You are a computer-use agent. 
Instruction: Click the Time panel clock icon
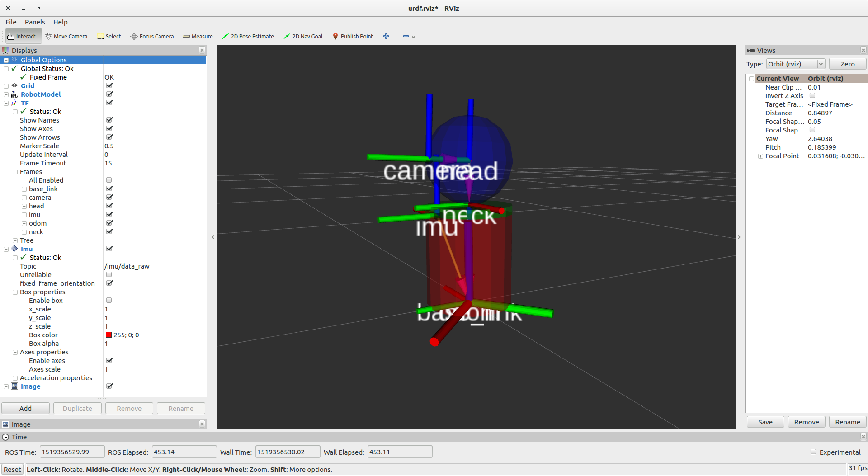[5, 437]
